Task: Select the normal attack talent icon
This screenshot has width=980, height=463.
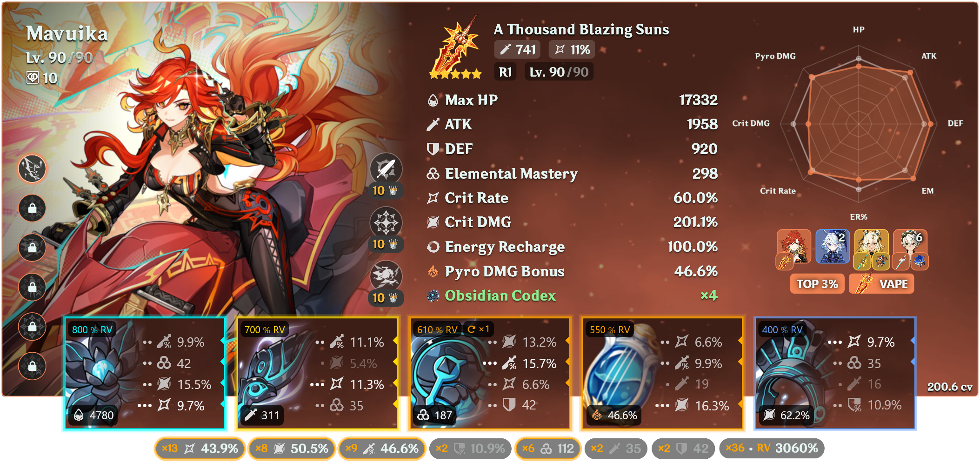Action: (386, 168)
